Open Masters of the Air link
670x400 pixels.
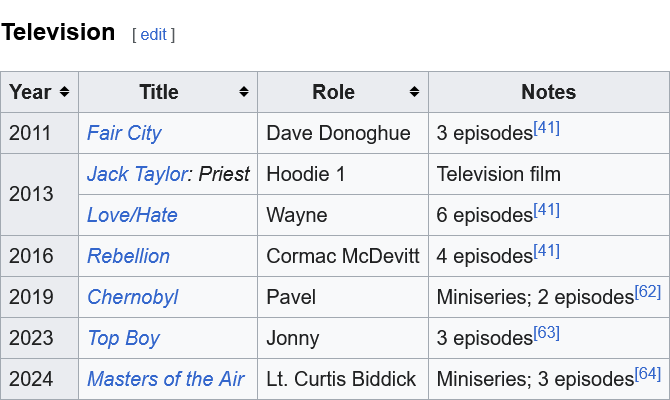point(165,379)
